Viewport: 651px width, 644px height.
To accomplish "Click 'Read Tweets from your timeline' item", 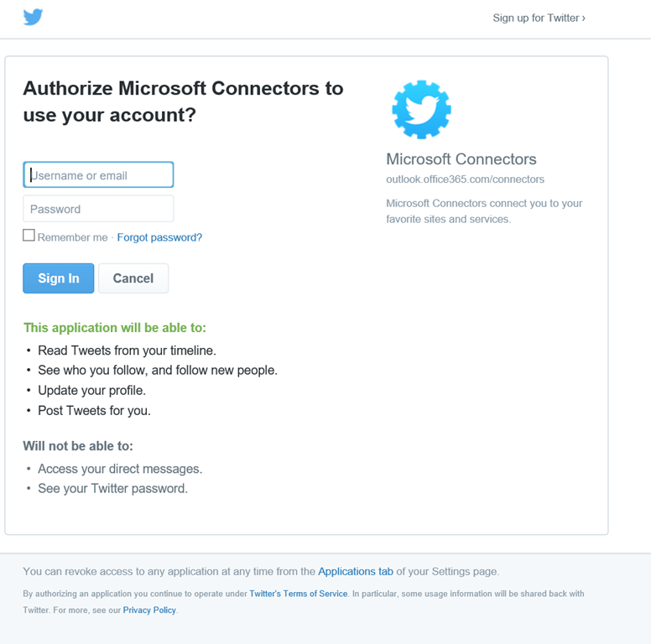I will (127, 351).
